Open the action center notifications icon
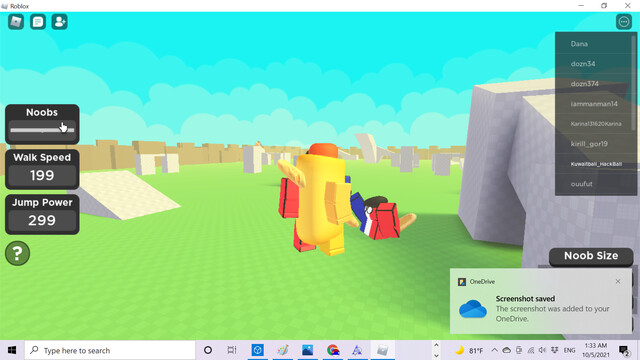640x360 pixels. tap(623, 350)
